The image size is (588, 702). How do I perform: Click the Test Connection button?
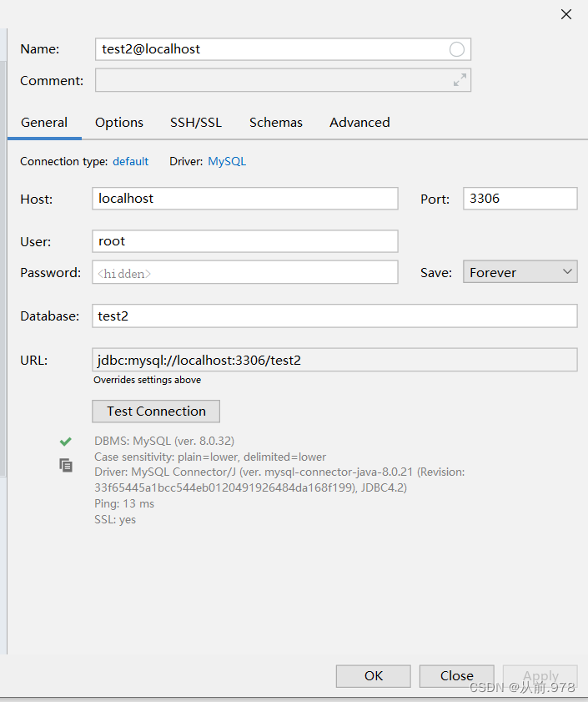(x=156, y=411)
